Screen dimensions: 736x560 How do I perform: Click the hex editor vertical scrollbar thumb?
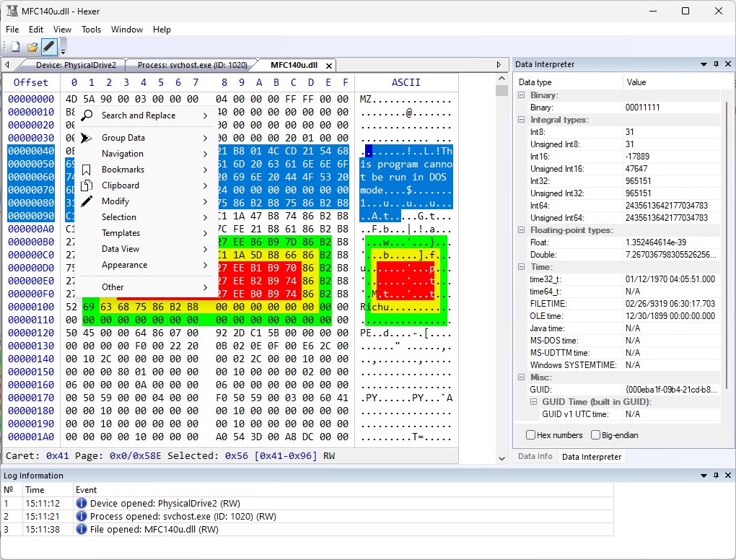tap(501, 90)
